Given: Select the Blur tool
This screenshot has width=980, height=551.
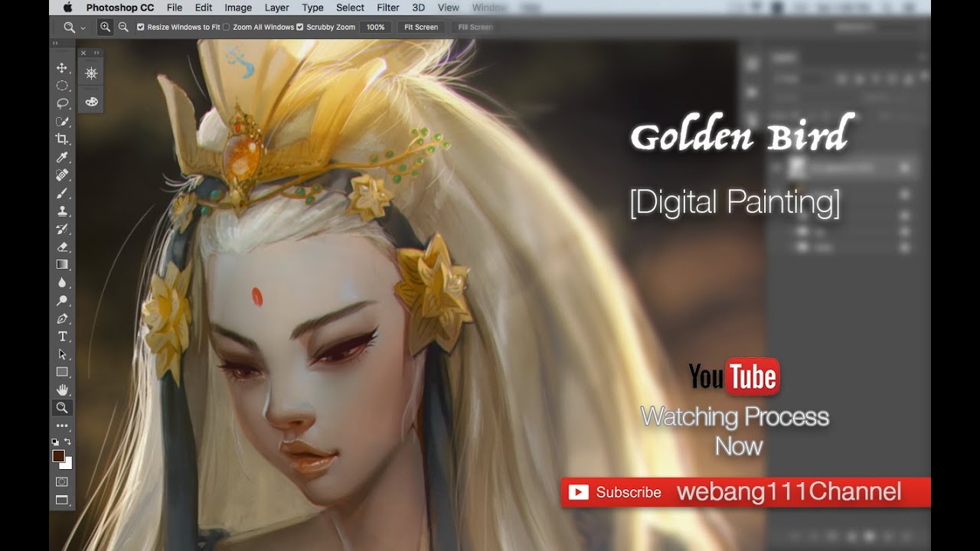Looking at the screenshot, I should click(x=62, y=282).
